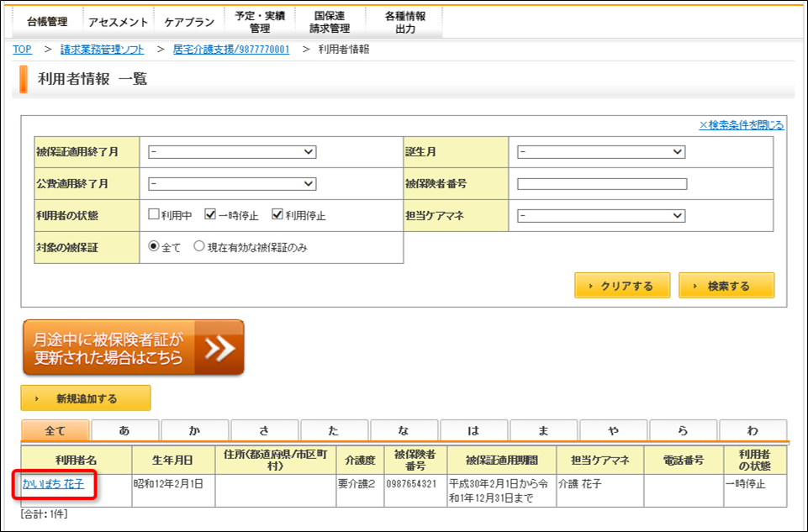
Task: Open the 予定・実績管理 menu
Action: pyautogui.click(x=260, y=22)
